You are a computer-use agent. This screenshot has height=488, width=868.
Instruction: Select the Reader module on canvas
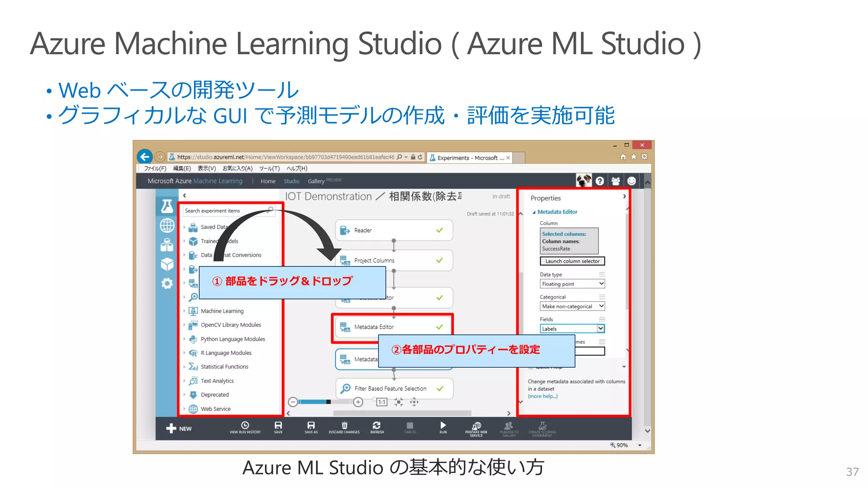pos(394,230)
